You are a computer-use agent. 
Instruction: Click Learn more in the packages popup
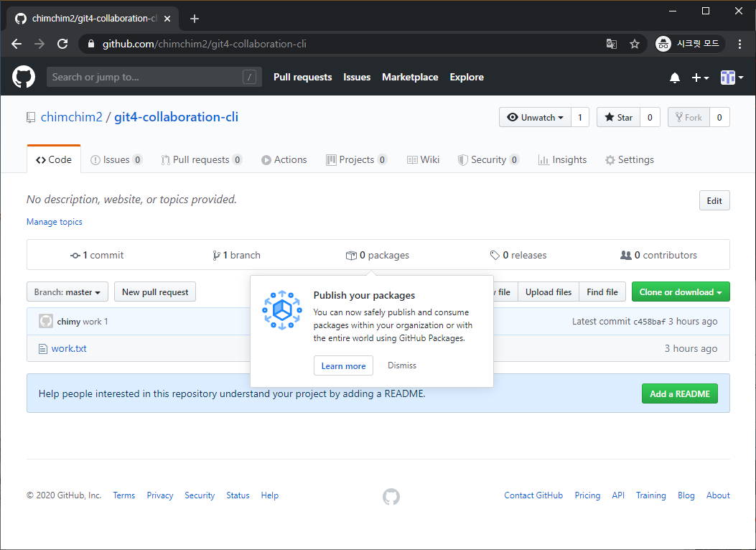343,366
